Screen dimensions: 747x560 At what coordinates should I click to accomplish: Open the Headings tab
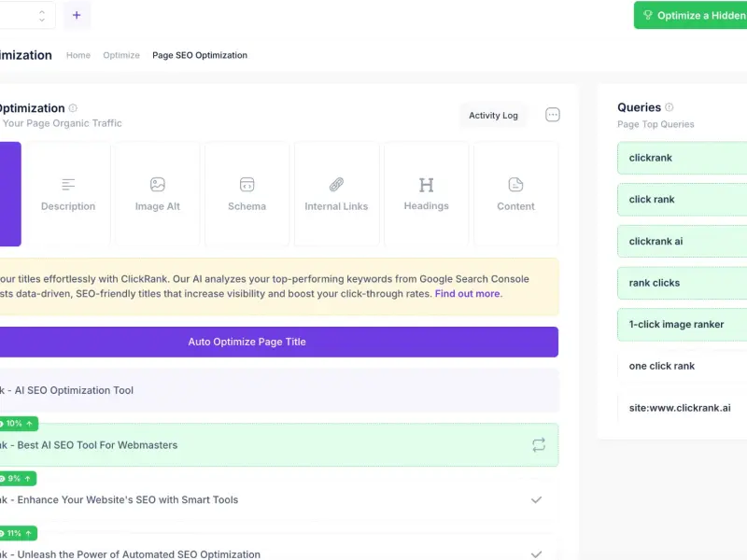tap(426, 194)
